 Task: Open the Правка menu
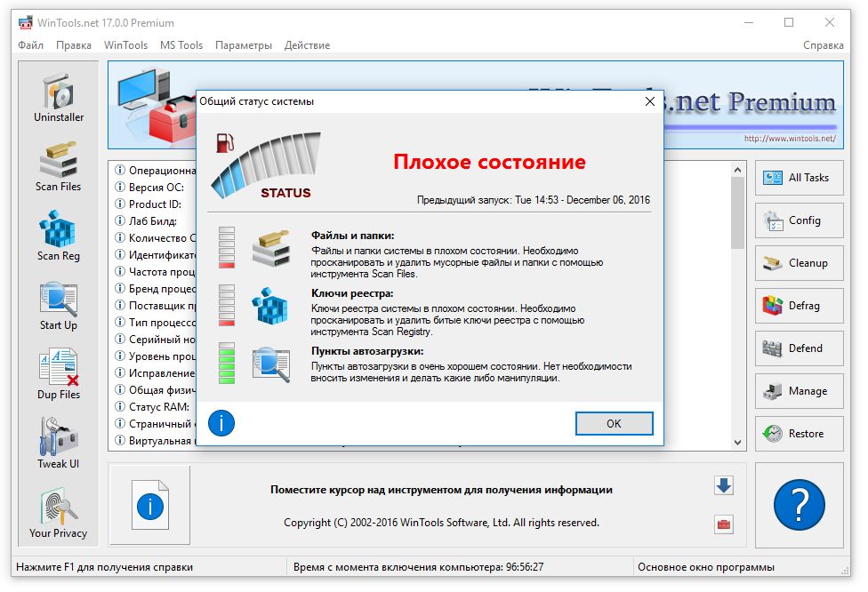pyautogui.click(x=74, y=45)
